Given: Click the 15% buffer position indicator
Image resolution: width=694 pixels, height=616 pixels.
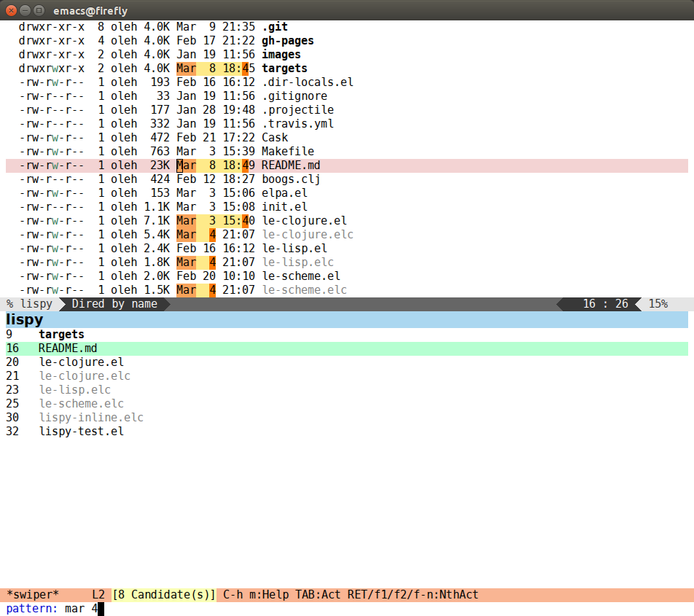Looking at the screenshot, I should [x=658, y=304].
